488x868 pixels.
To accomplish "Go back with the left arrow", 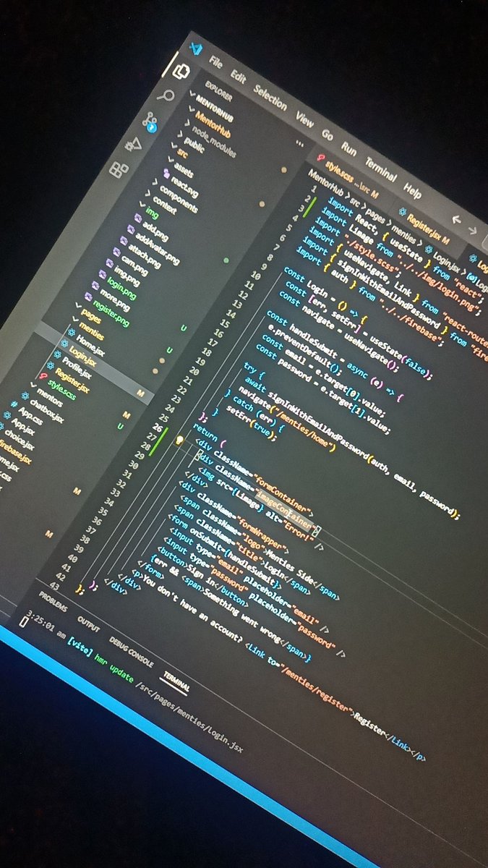I will click(457, 220).
